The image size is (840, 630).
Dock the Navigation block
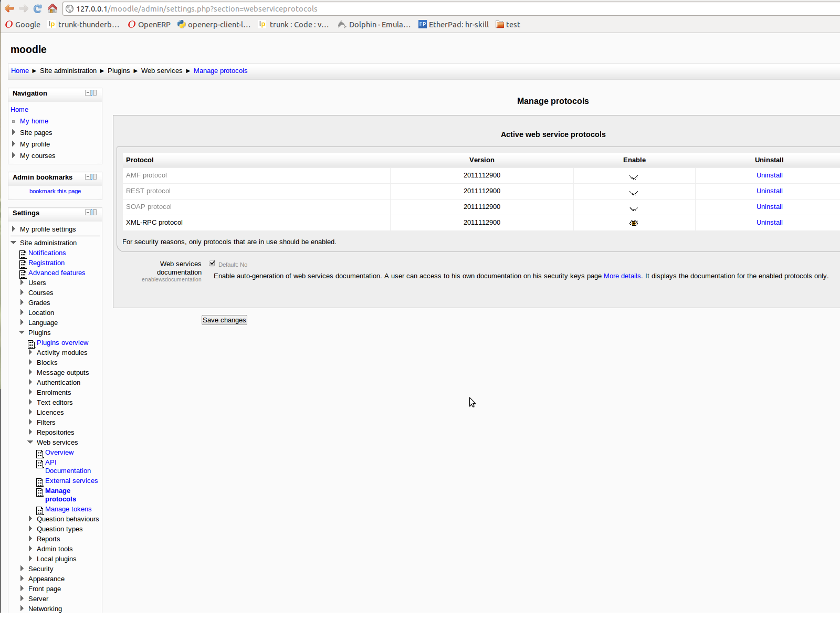(x=94, y=93)
